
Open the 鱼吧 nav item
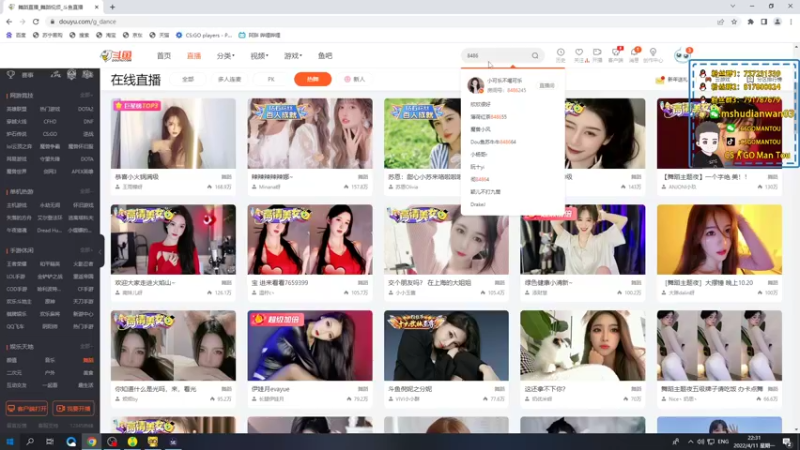pos(325,56)
